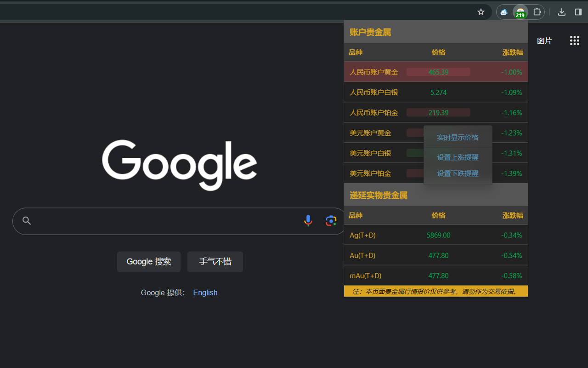Open the 图片 link

(544, 40)
